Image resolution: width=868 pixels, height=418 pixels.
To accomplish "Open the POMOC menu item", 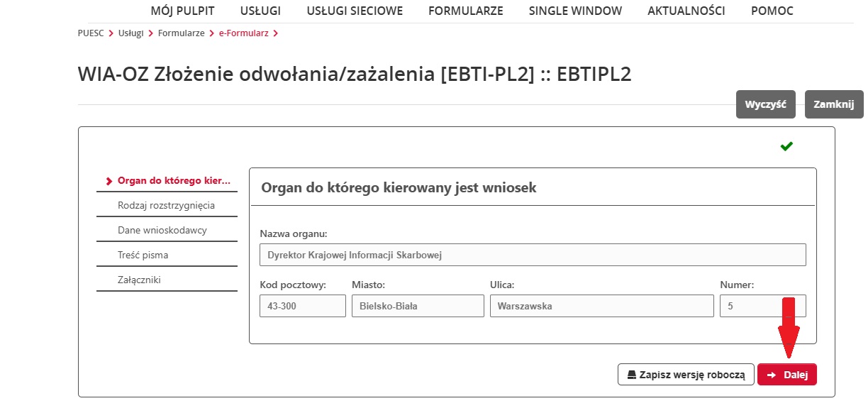I will tap(772, 11).
